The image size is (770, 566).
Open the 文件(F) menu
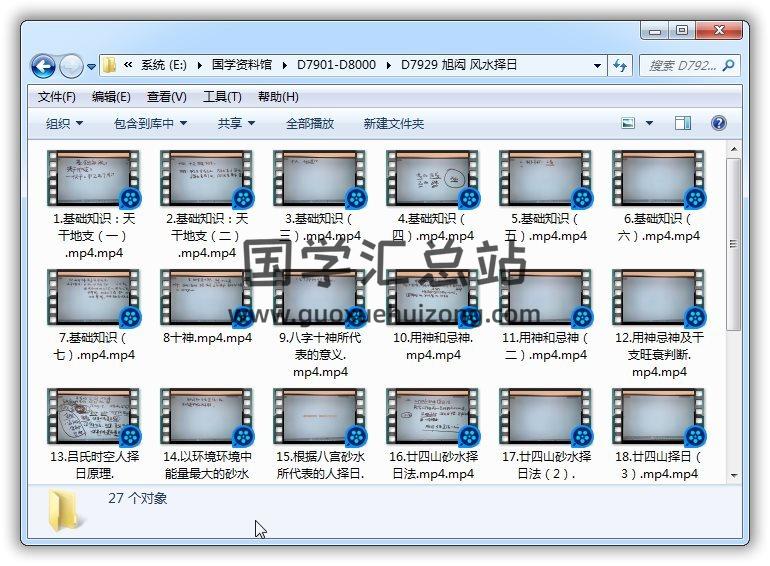coord(56,97)
